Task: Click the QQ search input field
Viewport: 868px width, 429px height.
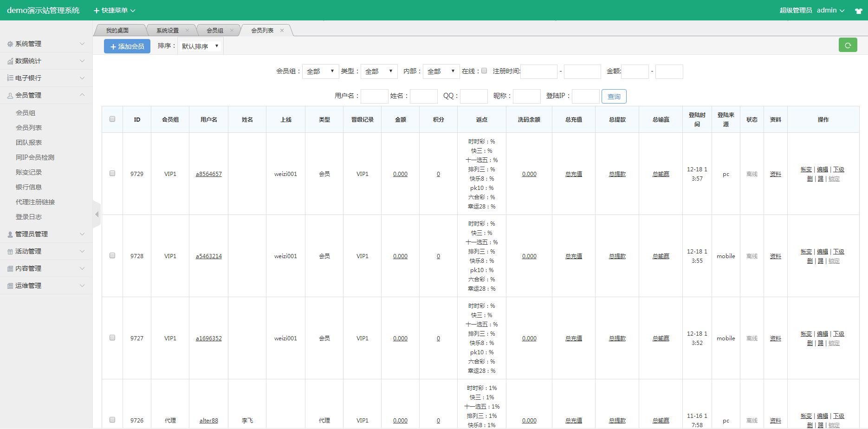Action: point(474,96)
